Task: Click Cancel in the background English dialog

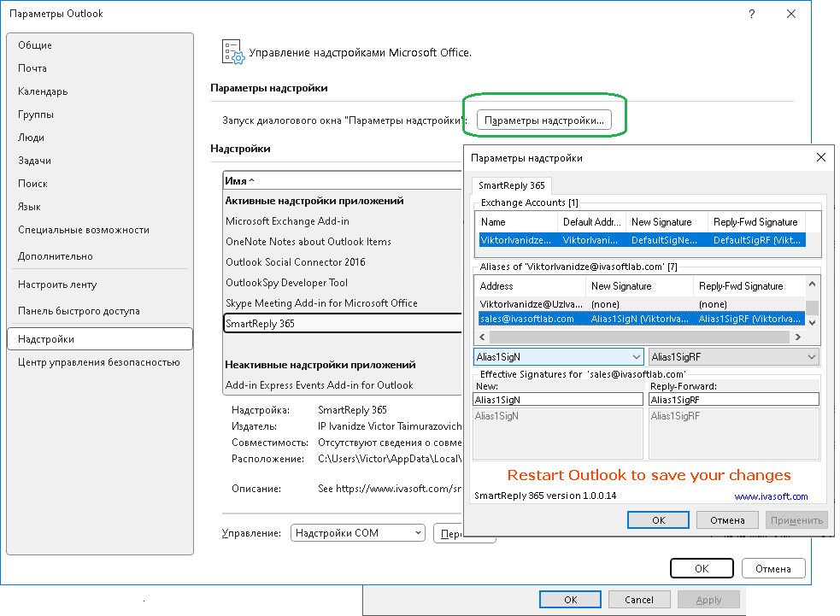Action: (639, 600)
